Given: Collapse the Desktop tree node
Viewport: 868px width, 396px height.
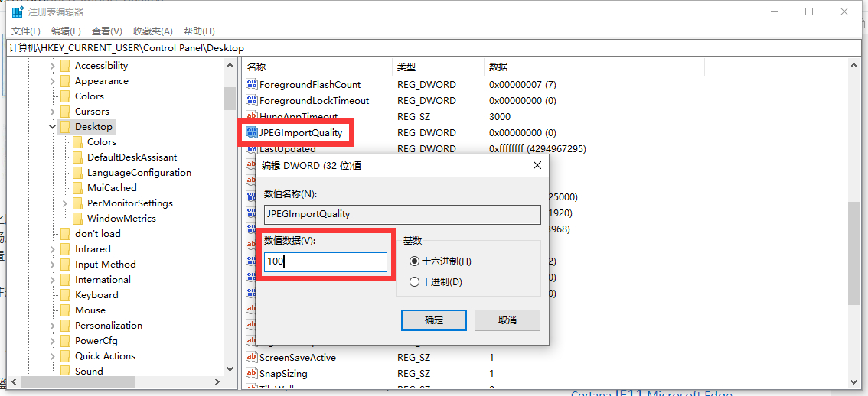Looking at the screenshot, I should coord(52,127).
